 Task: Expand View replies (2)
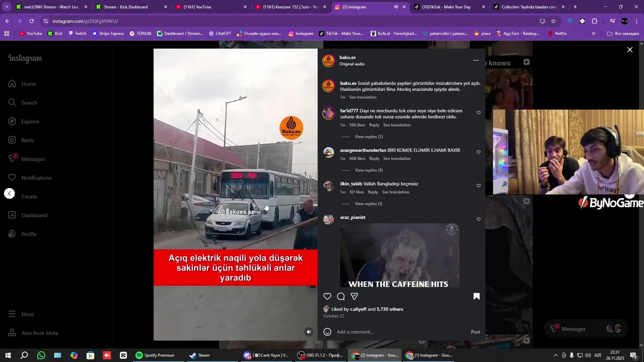(x=369, y=137)
